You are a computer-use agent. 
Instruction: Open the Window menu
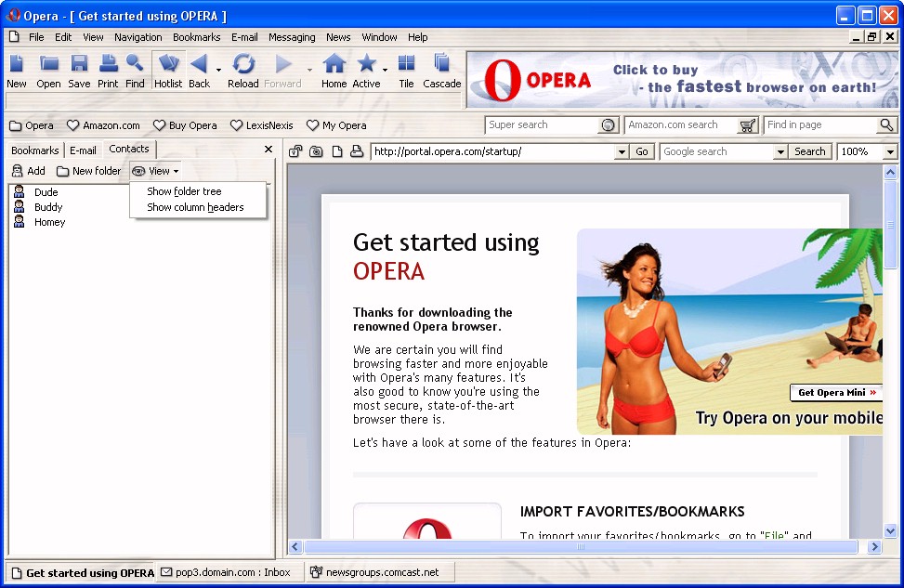pos(379,37)
